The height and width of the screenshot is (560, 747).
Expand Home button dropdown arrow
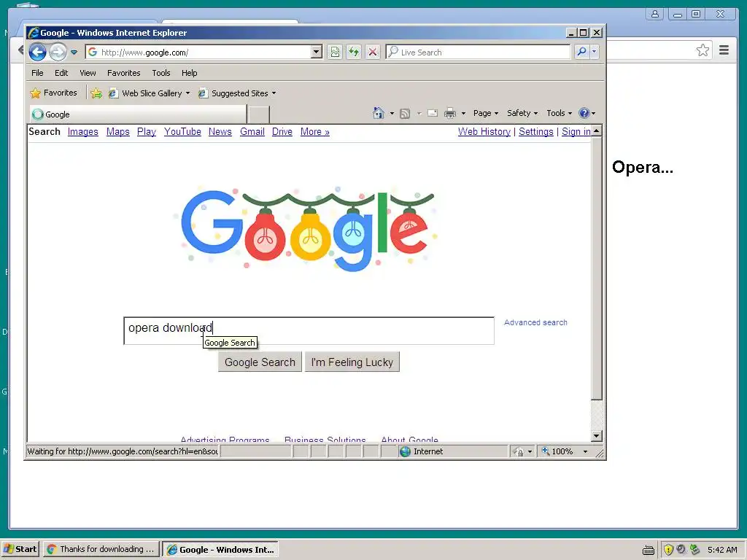click(392, 113)
